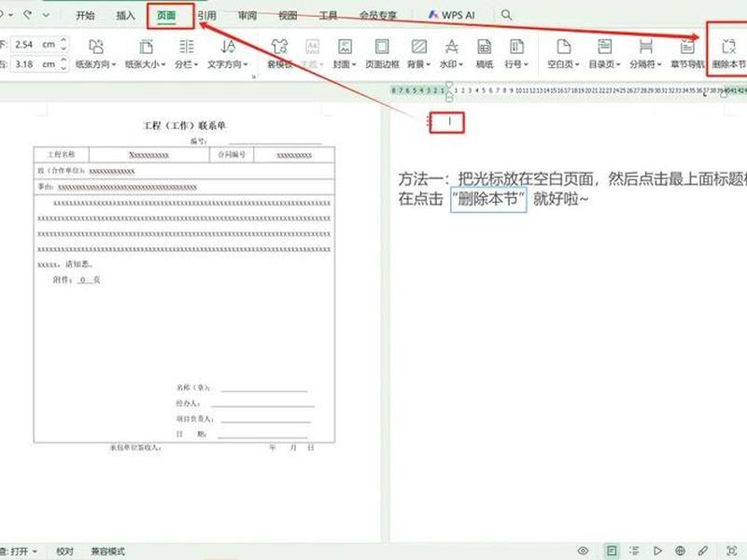Click the 3.18 cm margin input field
The width and height of the screenshot is (747, 560).
pyautogui.click(x=35, y=63)
